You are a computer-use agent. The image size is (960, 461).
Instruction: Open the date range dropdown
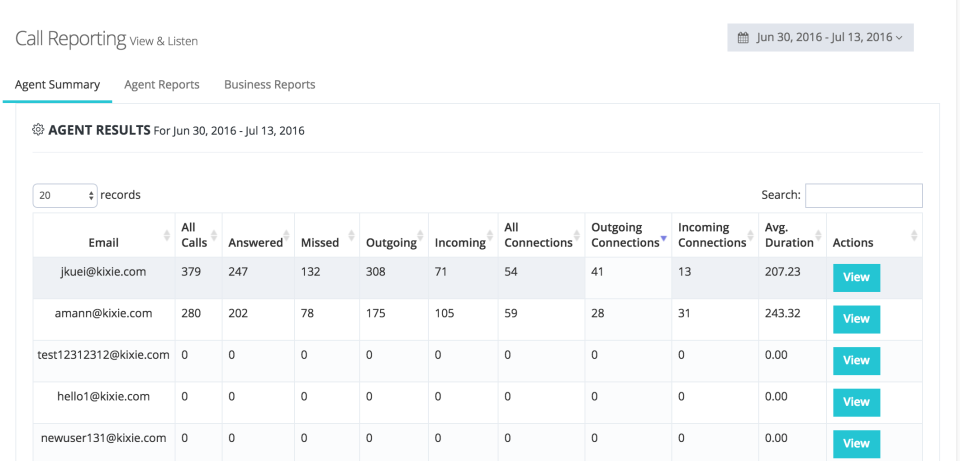[x=820, y=38]
